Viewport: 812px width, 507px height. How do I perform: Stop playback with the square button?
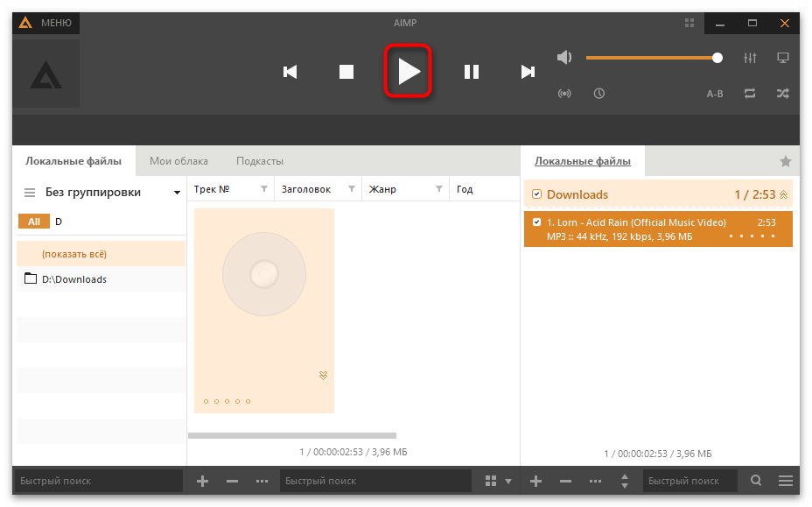pos(346,72)
